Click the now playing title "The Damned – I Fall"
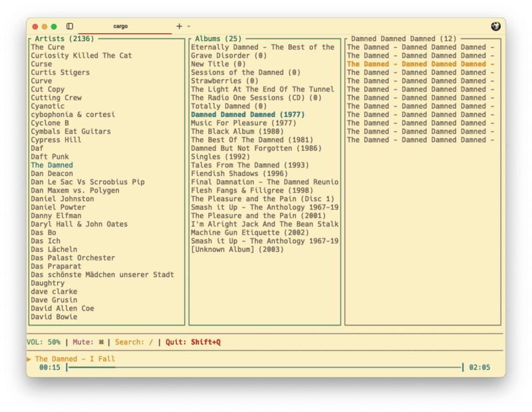Viewport: 532px width, 412px height. (75, 359)
